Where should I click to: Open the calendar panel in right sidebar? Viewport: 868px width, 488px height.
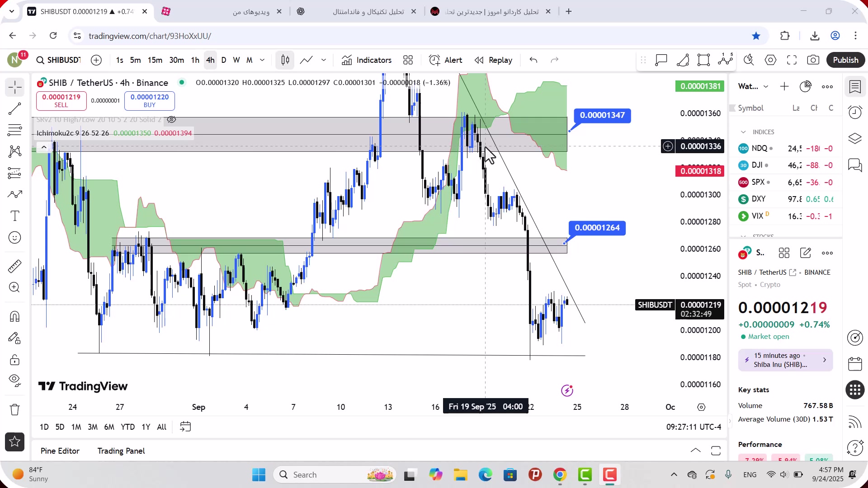coord(855,364)
